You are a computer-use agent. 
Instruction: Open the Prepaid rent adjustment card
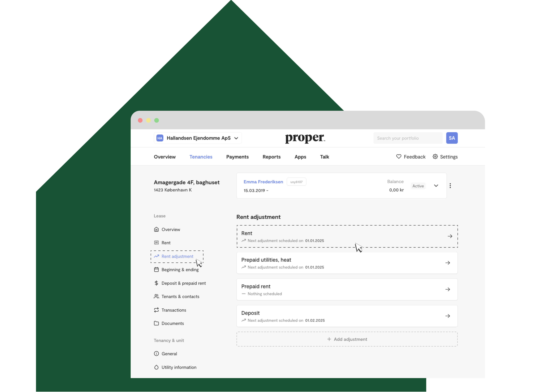(347, 290)
